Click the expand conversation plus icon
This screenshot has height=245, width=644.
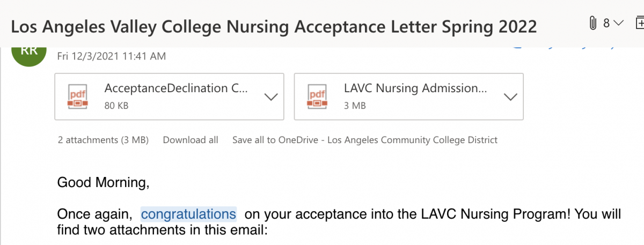640,23
